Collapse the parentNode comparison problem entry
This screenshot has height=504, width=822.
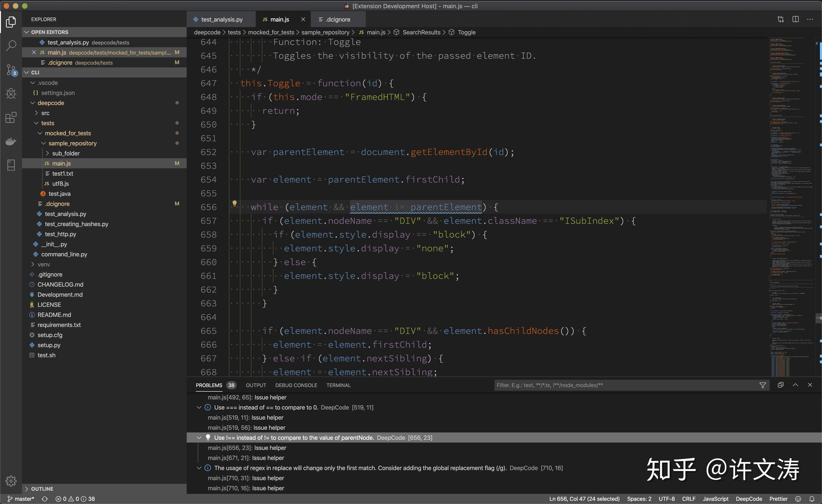tap(199, 438)
